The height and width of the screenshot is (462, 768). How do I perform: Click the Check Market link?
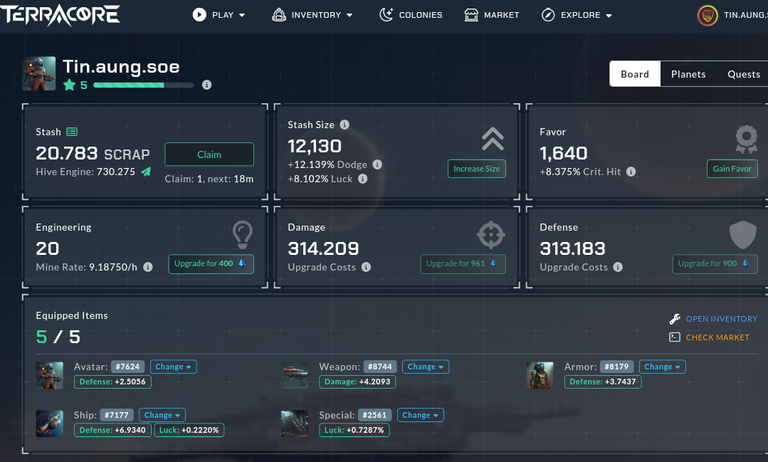pos(717,337)
